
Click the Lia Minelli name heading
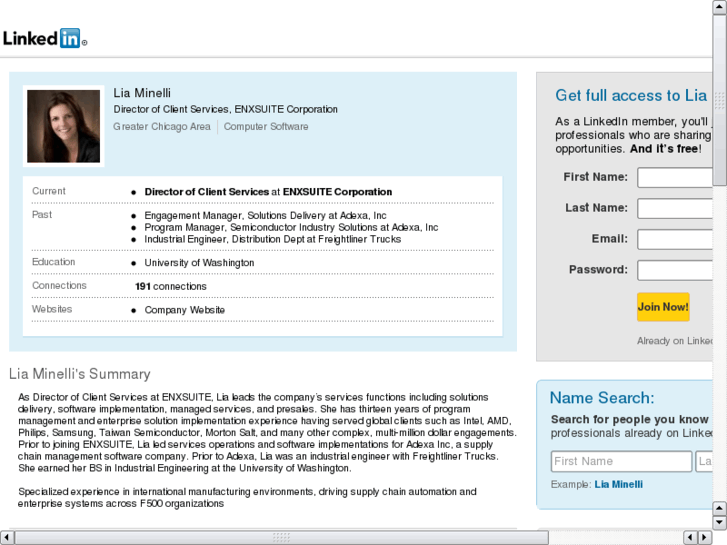click(142, 93)
